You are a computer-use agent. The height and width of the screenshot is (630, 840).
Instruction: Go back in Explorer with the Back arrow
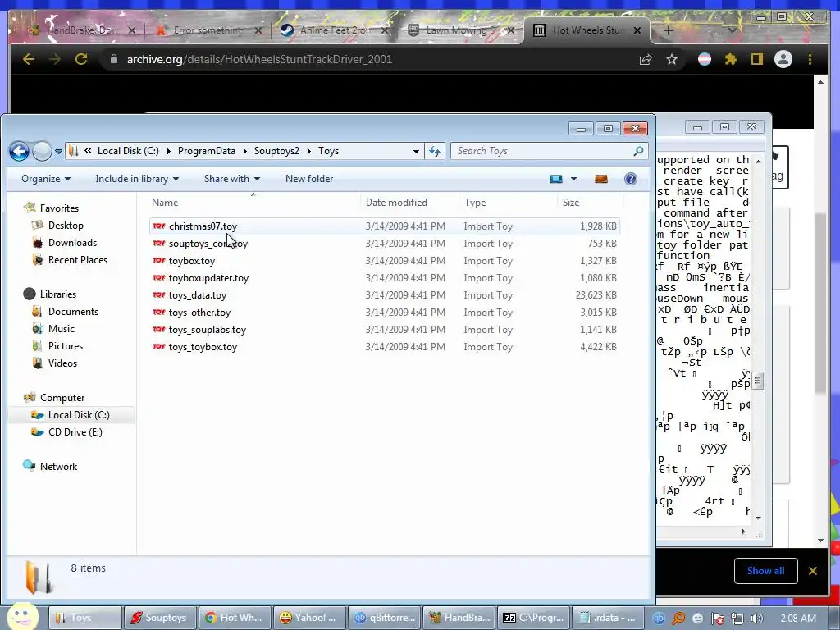point(20,151)
